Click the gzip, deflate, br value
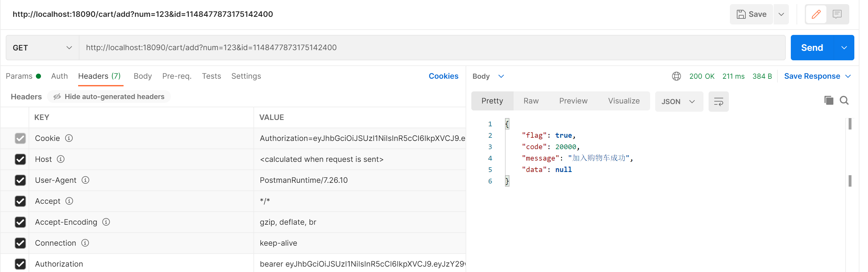Image resolution: width=868 pixels, height=272 pixels. click(288, 222)
